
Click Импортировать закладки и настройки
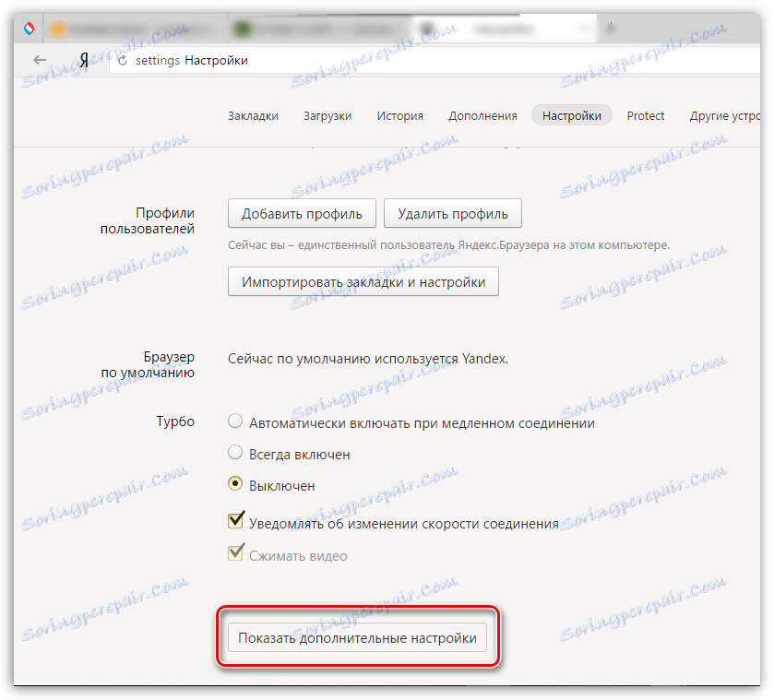coord(363,281)
